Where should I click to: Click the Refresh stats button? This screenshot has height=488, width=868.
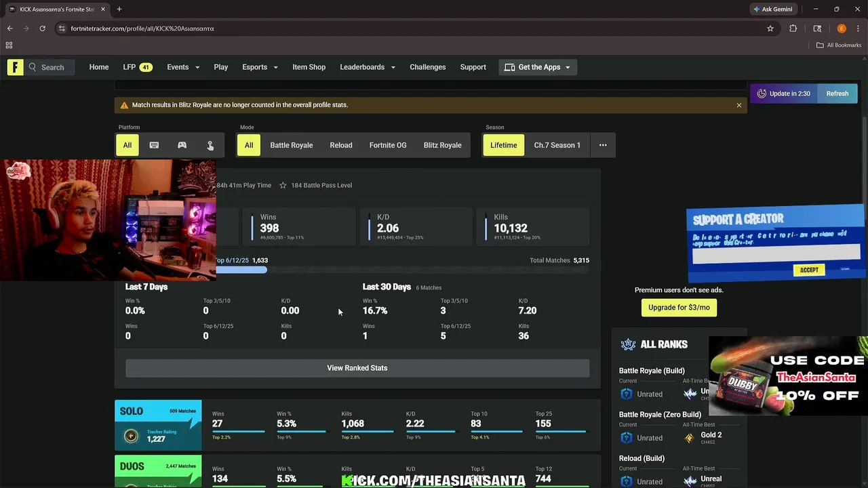point(837,94)
